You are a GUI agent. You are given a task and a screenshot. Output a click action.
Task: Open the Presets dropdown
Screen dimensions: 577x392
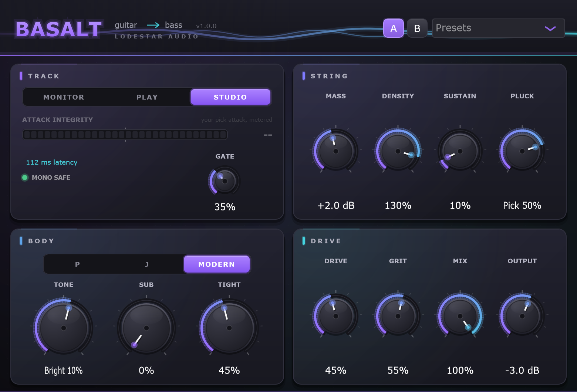click(x=498, y=28)
